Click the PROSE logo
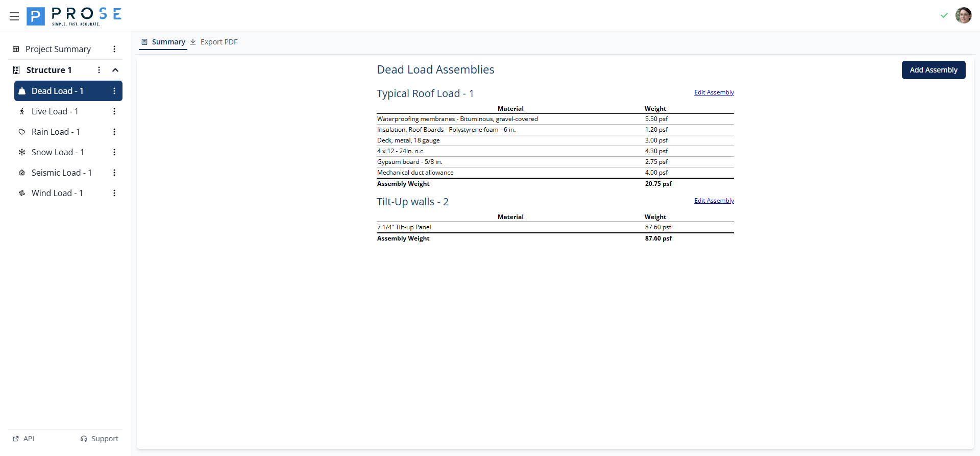 click(x=74, y=16)
